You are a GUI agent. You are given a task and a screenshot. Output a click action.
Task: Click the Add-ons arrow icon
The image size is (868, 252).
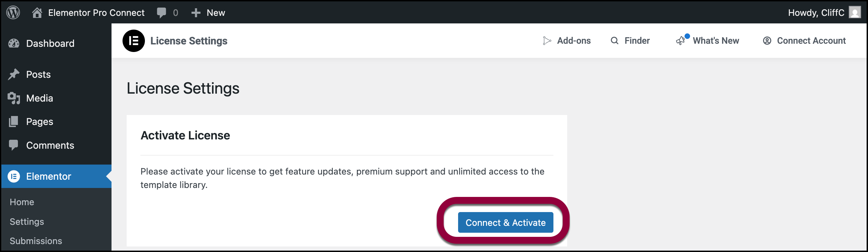tap(547, 41)
